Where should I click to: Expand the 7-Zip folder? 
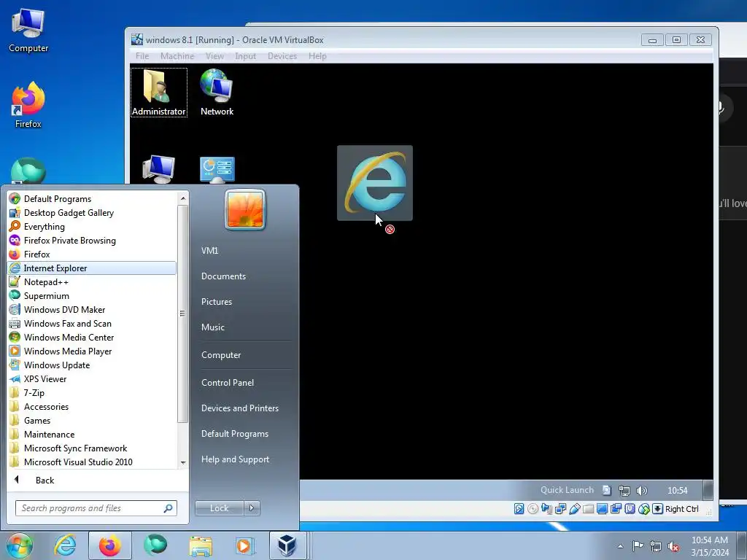(92, 392)
